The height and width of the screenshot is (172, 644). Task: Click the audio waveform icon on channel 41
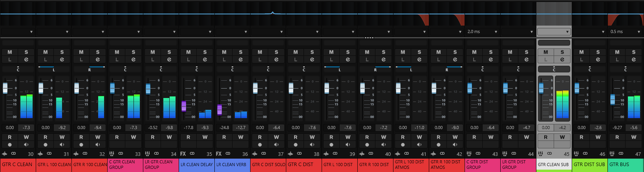click(x=398, y=154)
